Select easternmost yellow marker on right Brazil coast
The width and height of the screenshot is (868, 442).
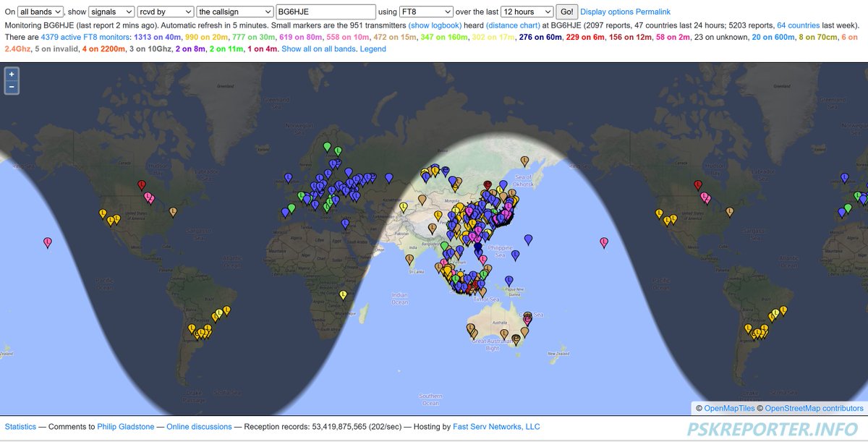[x=783, y=310]
